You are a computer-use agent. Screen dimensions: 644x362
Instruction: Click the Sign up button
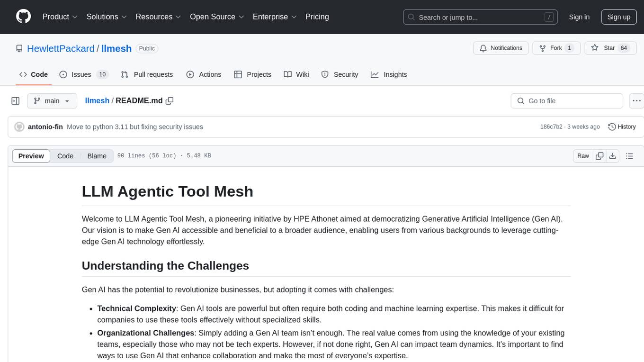tap(619, 17)
